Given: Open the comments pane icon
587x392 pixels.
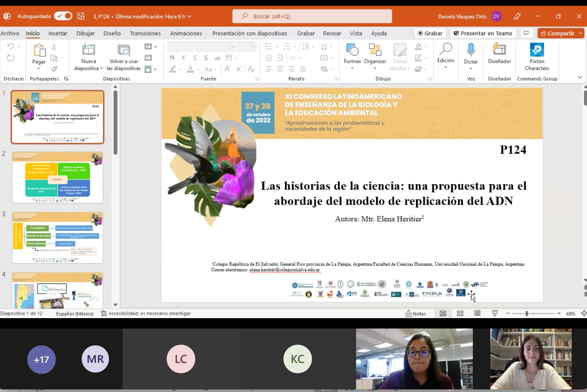Looking at the screenshot, I should pos(527,33).
